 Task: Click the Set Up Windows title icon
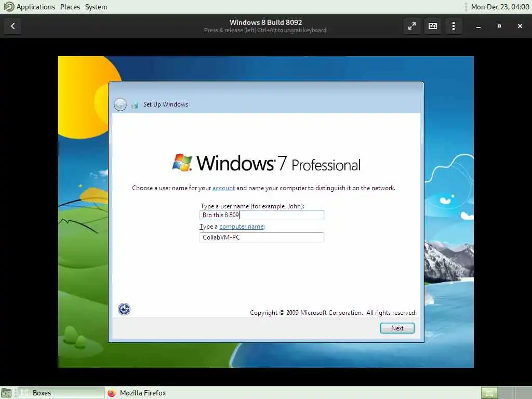tap(135, 105)
